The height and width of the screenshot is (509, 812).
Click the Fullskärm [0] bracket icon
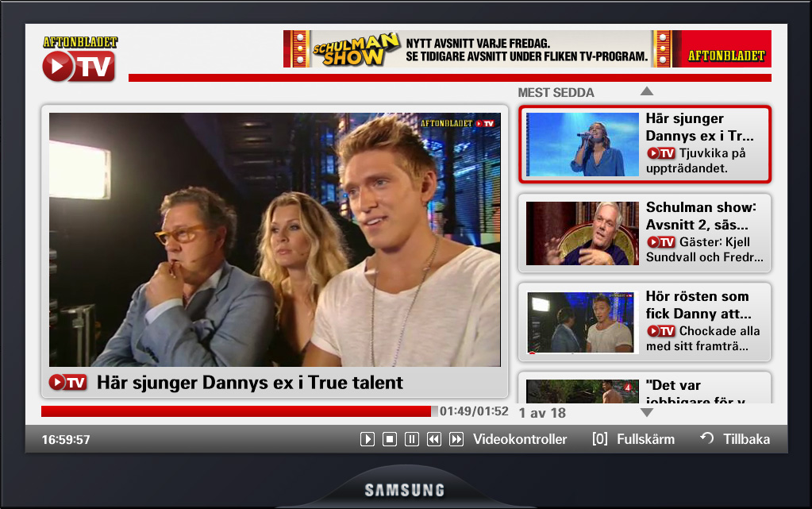point(600,439)
